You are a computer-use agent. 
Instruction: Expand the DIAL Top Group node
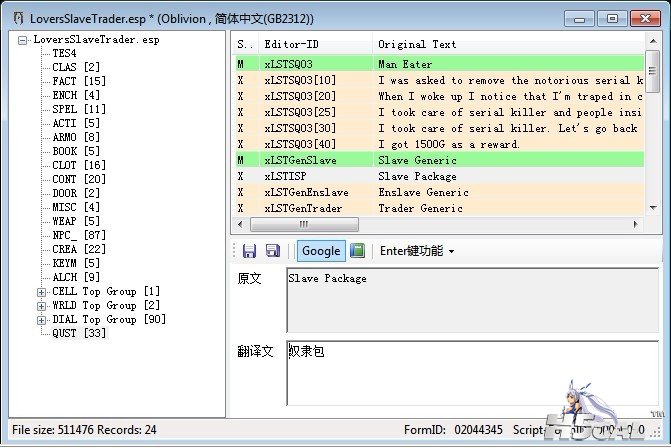click(x=41, y=319)
